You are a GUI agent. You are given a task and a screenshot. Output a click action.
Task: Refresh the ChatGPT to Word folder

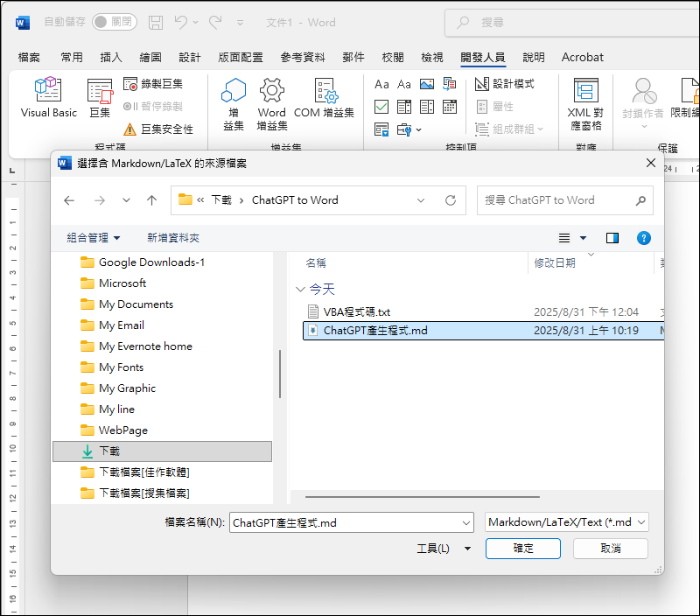click(x=451, y=200)
